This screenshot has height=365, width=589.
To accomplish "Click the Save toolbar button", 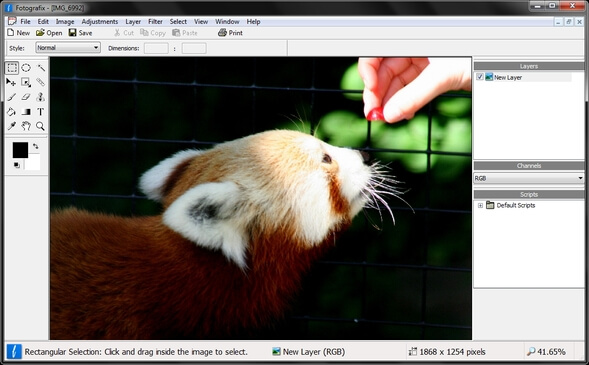I will point(80,33).
